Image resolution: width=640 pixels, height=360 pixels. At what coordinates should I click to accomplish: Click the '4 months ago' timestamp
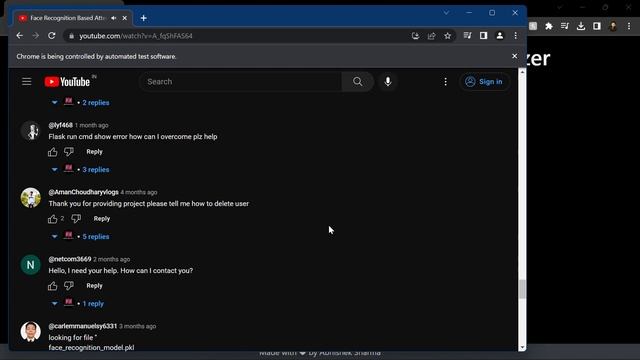[139, 192]
